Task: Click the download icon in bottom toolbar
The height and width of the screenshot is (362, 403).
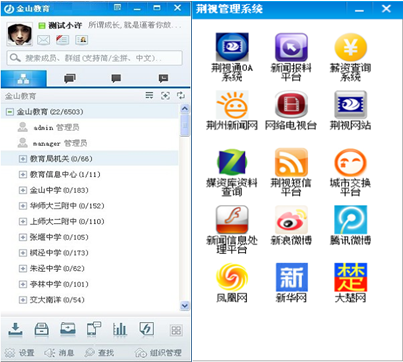Action: [x=15, y=329]
